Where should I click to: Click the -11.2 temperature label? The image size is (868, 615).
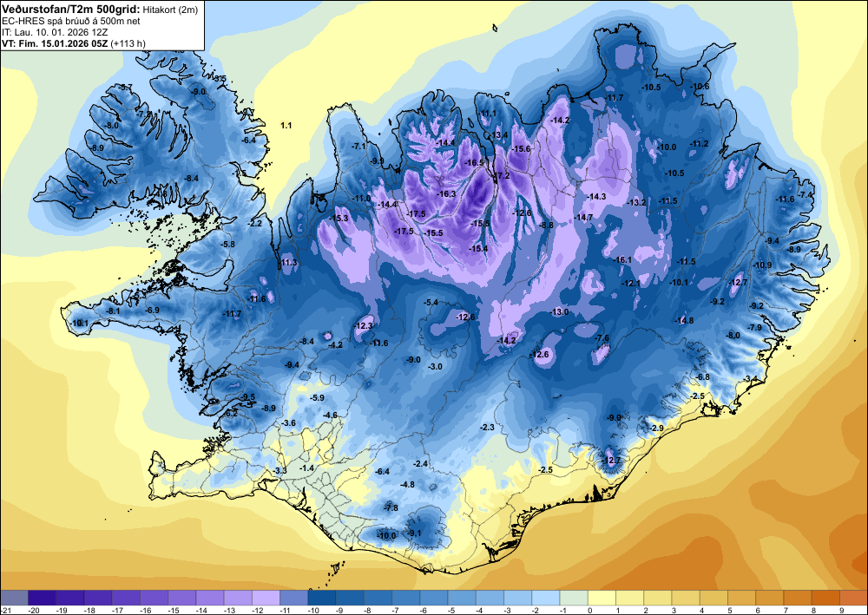tap(699, 144)
